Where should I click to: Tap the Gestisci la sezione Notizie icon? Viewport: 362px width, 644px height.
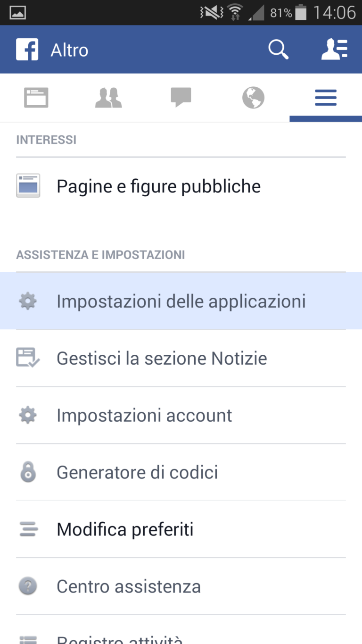tap(28, 358)
